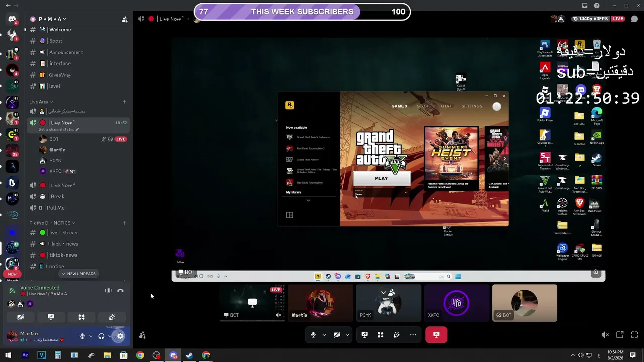Screen dimensions: 644x362
Task: Disconnect from the voice channel
Action: pyautogui.click(x=120, y=290)
